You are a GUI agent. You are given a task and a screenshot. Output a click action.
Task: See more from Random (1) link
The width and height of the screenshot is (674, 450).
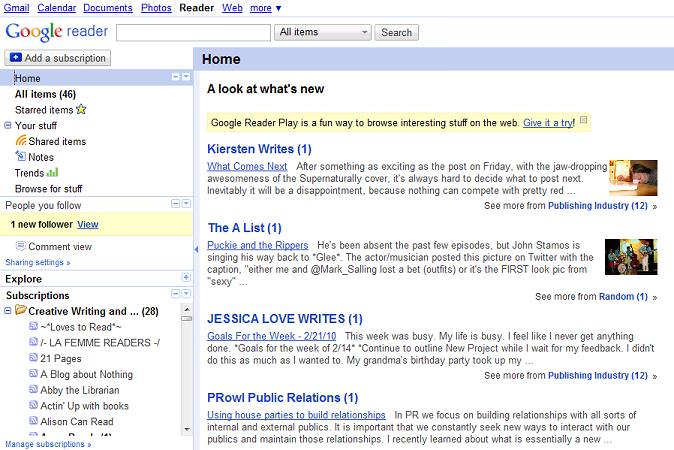[623, 297]
